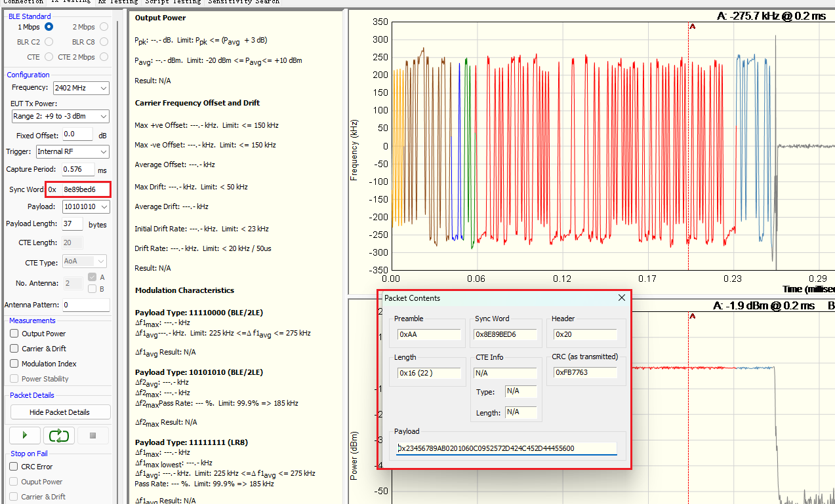Click the Antenna Pattern field
Viewport: 835px width, 504px height.
click(86, 305)
